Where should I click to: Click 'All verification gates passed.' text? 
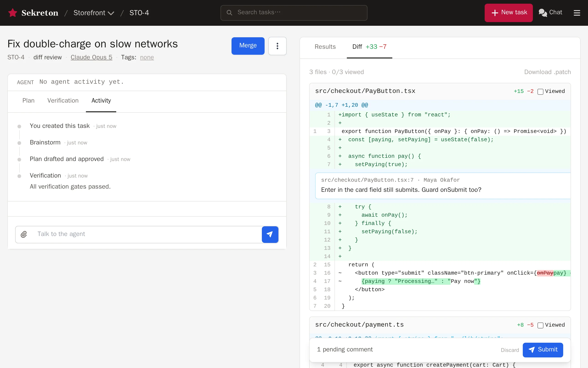click(70, 187)
